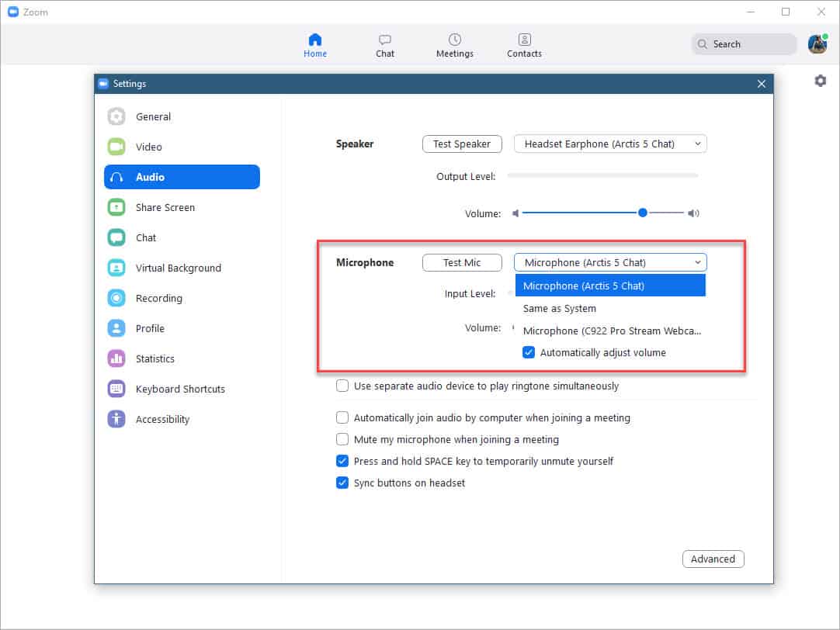
Task: Close the Settings dialog
Action: point(762,84)
